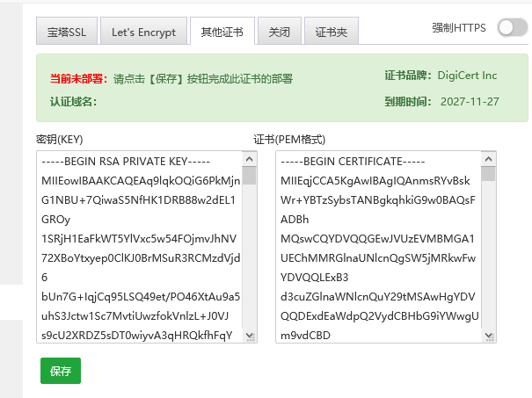This screenshot has width=532, height=398.
Task: Click the key line starting s9cU2XRDZ5sDT0
Action: click(x=136, y=336)
